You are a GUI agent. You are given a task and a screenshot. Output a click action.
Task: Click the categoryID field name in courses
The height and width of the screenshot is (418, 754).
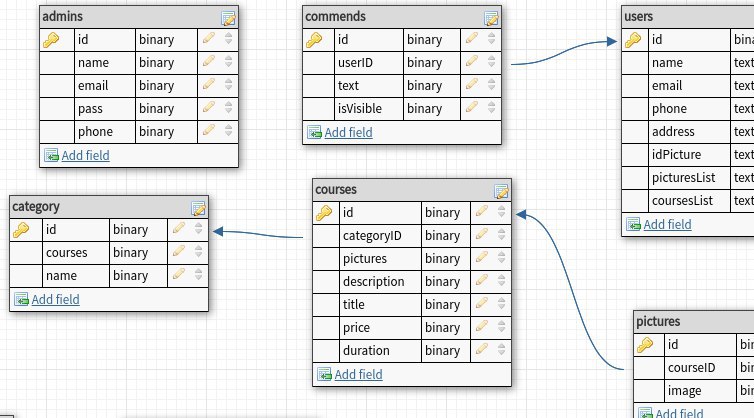[372, 236]
